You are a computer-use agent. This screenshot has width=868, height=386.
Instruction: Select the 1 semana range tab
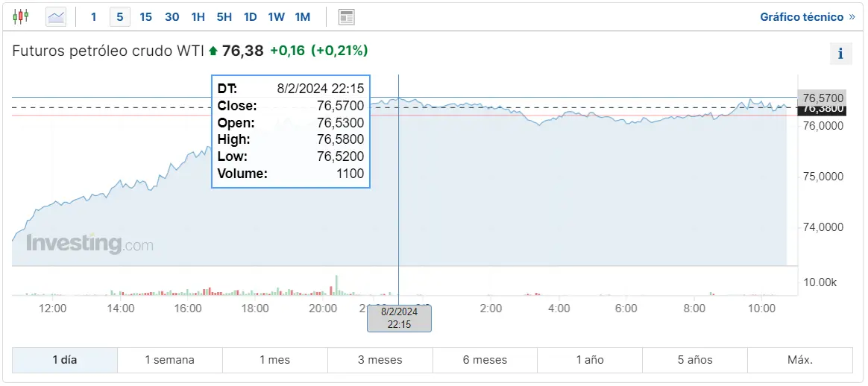click(x=169, y=360)
